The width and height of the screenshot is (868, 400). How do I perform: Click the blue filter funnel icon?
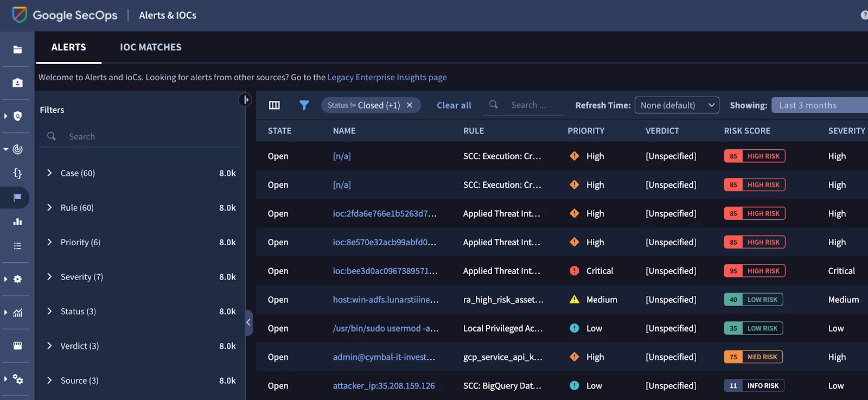[x=304, y=105]
